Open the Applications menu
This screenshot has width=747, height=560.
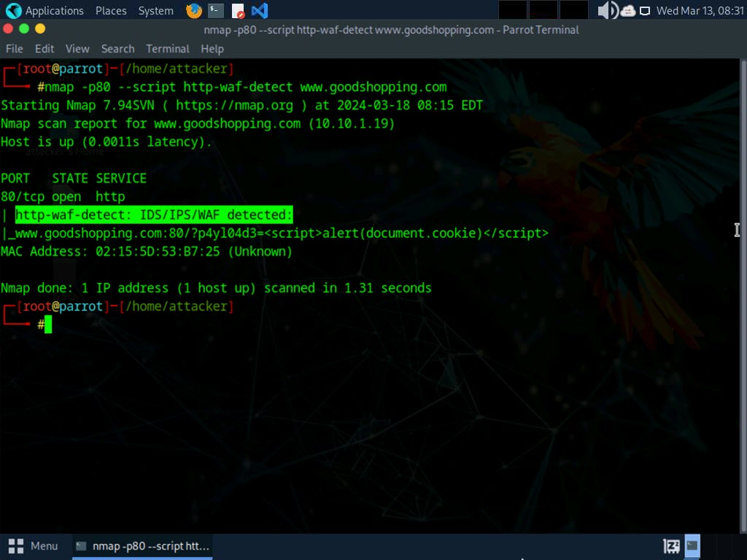click(x=54, y=11)
